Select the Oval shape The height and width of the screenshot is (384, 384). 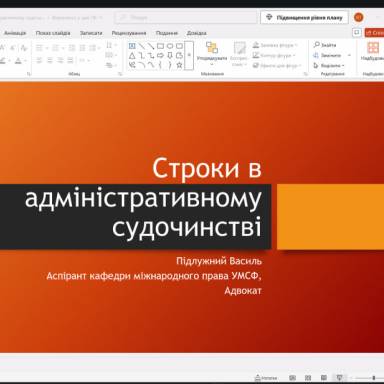pos(170,46)
